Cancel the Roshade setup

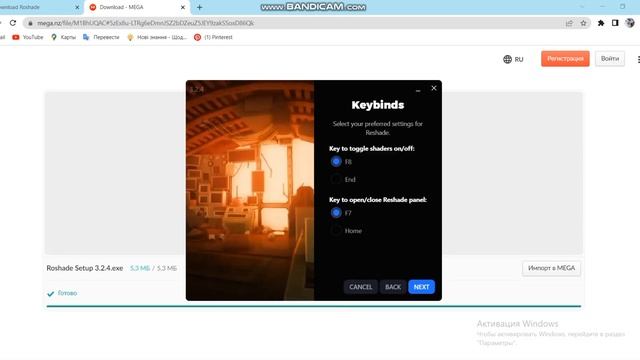[x=360, y=287]
